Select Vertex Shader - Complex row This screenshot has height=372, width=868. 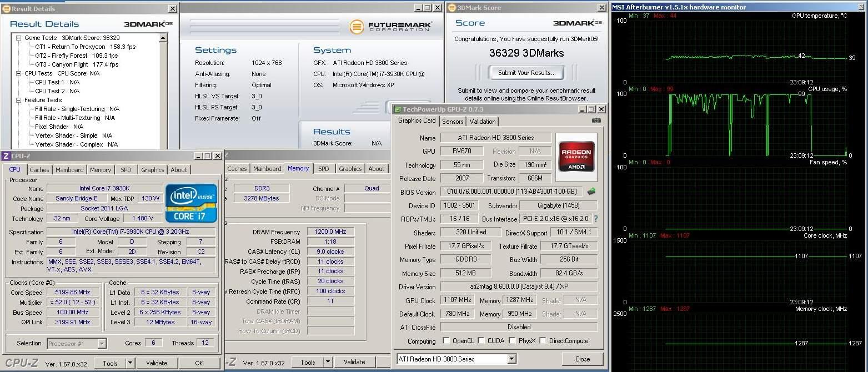tap(76, 144)
